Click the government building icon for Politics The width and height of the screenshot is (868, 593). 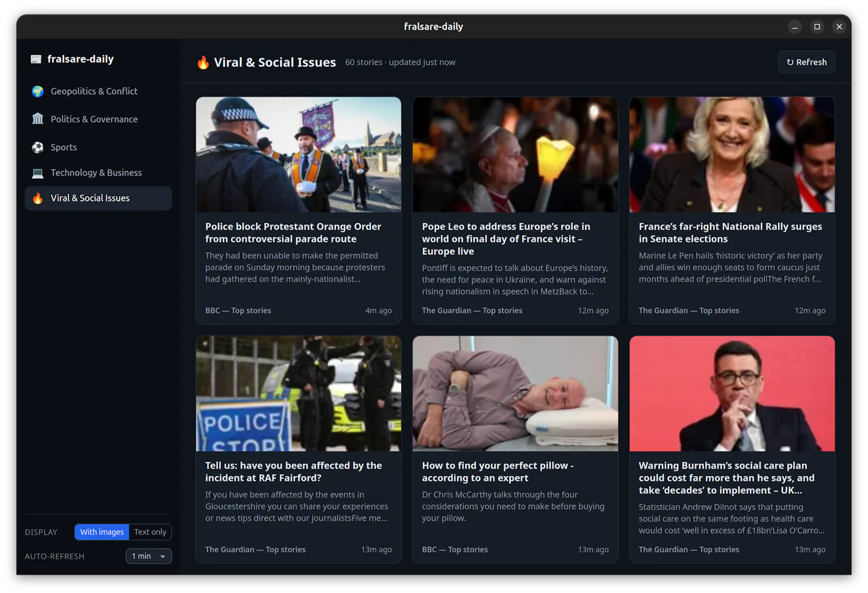37,119
